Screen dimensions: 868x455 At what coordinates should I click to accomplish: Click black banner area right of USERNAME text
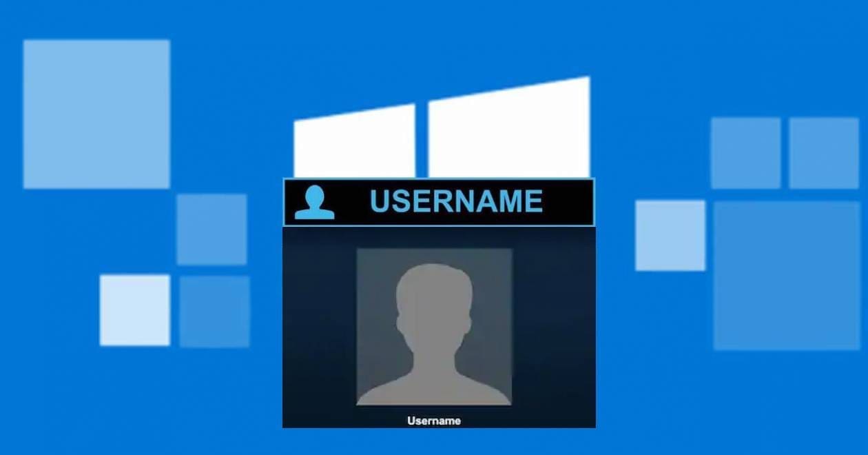(x=568, y=202)
